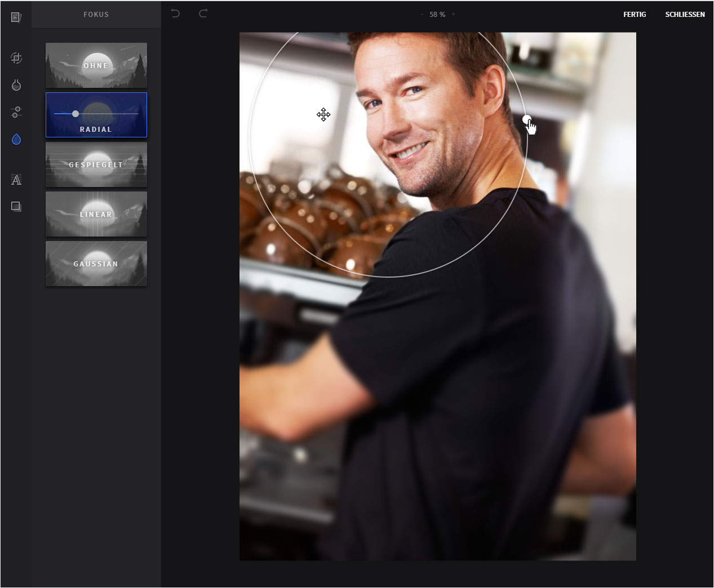Open the adjustments sliders tool
This screenshot has height=588, width=714.
pos(16,112)
